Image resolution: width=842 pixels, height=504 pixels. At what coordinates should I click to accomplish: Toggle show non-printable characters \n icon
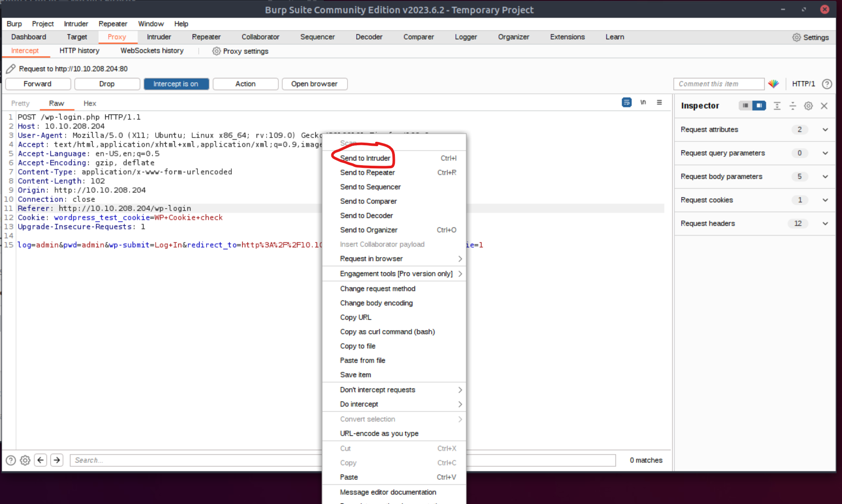[643, 103]
